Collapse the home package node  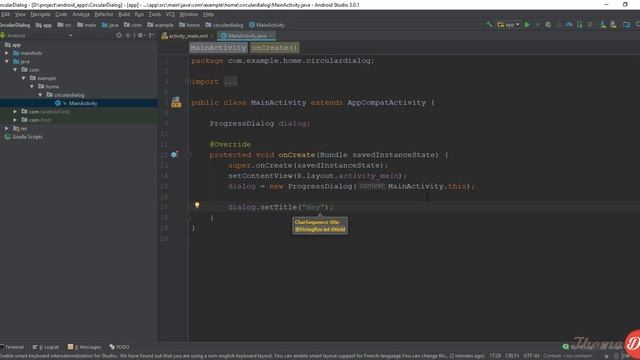tap(32, 87)
